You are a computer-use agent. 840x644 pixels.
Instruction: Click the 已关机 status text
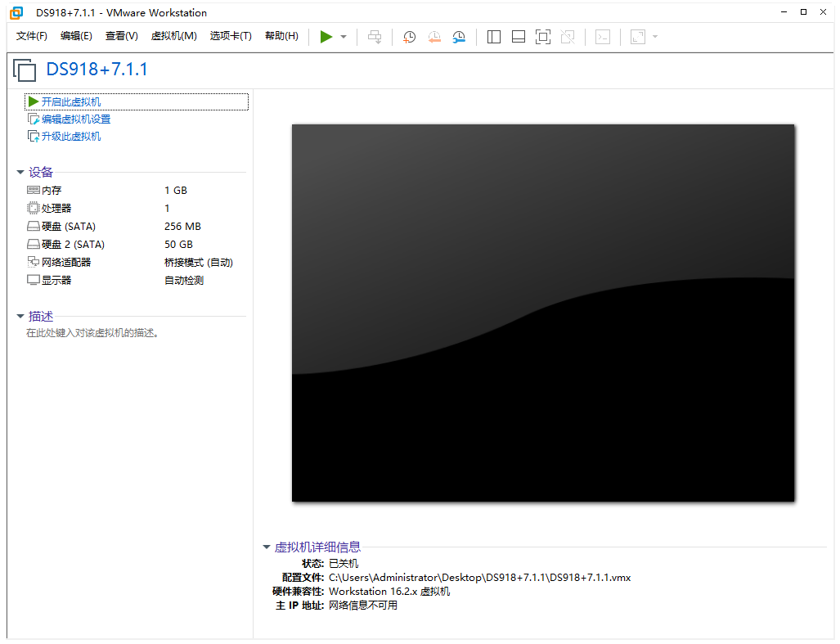[344, 564]
